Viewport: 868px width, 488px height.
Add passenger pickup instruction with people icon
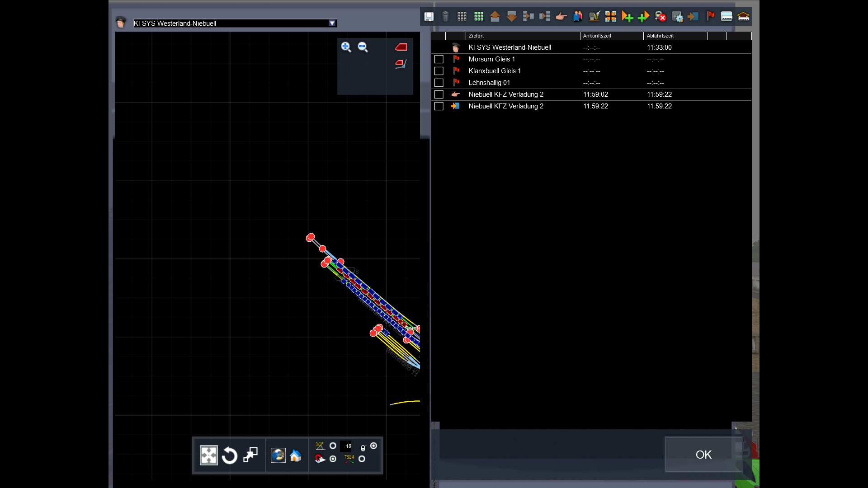click(578, 17)
